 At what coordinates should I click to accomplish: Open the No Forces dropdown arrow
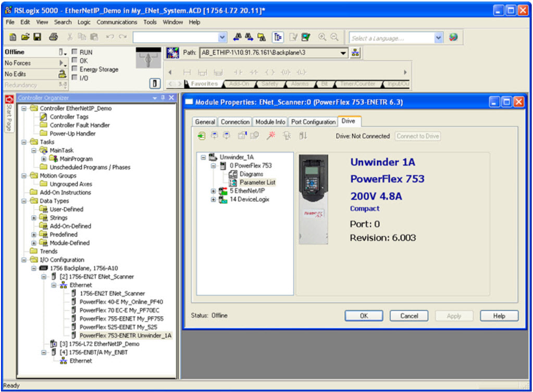[x=63, y=63]
